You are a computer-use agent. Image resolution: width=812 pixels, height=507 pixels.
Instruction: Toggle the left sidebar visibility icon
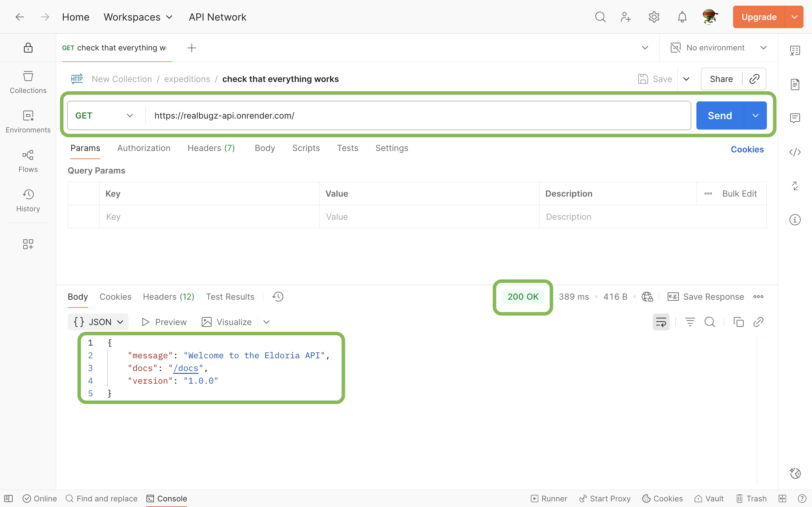[9, 499]
